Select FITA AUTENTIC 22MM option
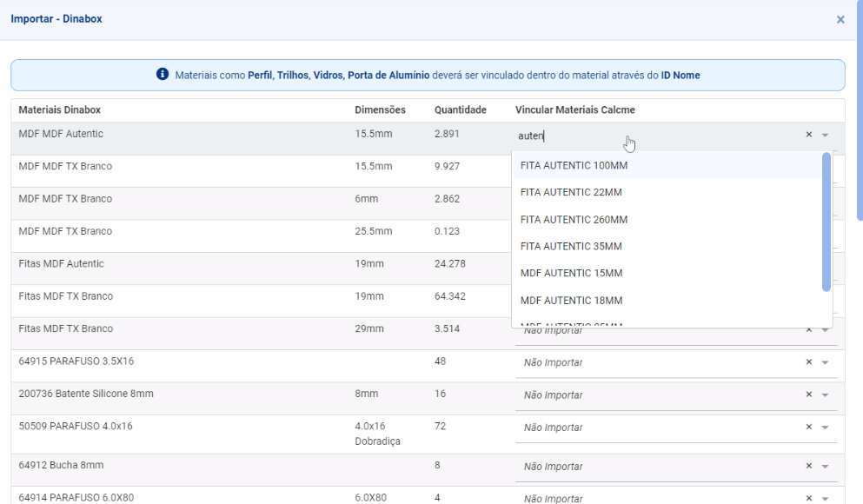The height and width of the screenshot is (504, 863). pyautogui.click(x=571, y=192)
